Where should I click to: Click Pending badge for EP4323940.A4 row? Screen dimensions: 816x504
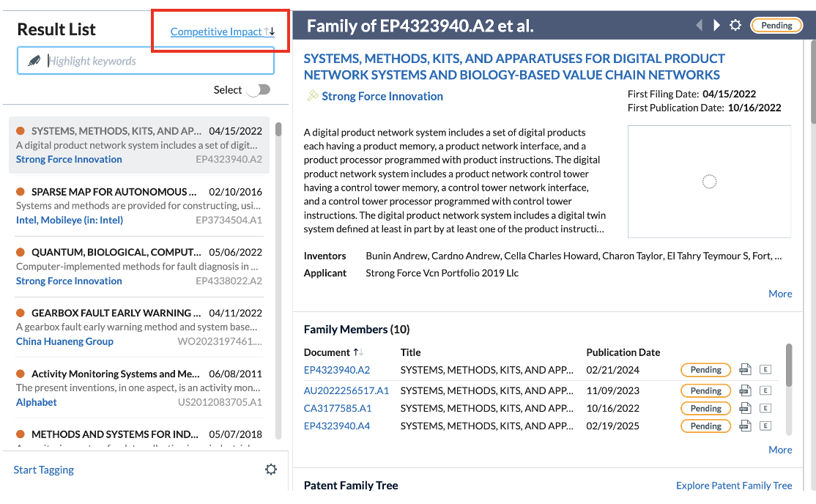click(x=705, y=426)
